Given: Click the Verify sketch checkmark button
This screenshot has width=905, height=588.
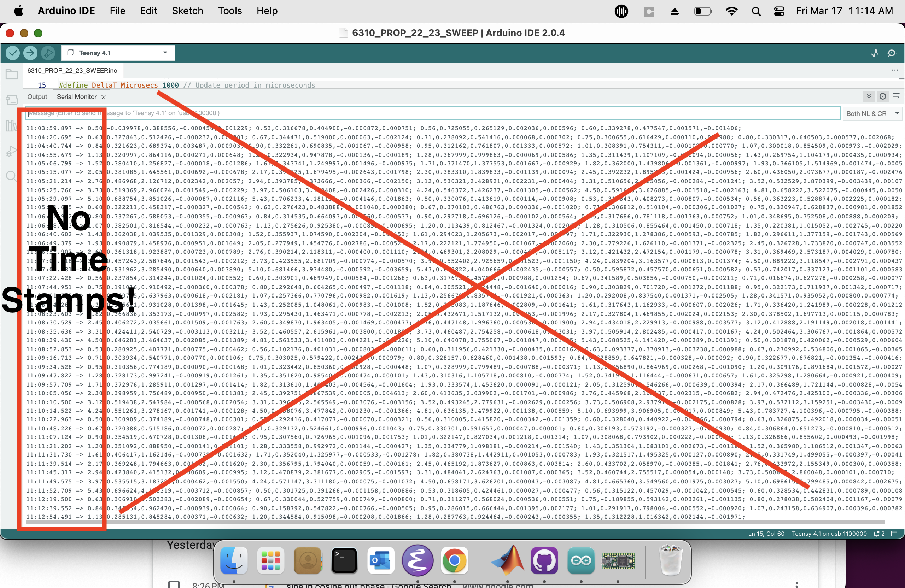Looking at the screenshot, I should point(12,53).
